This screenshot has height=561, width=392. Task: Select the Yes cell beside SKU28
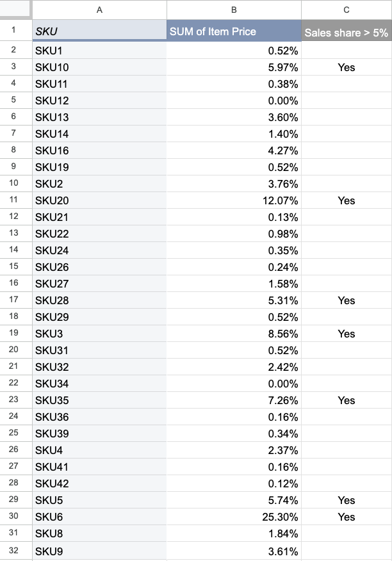pyautogui.click(x=346, y=300)
